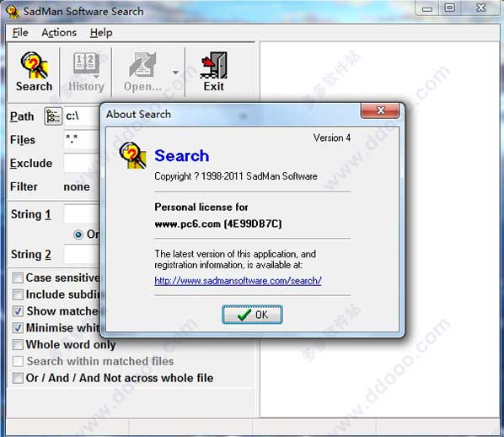
Task: Click the blue 'Search' heading in dialog
Action: point(181,156)
